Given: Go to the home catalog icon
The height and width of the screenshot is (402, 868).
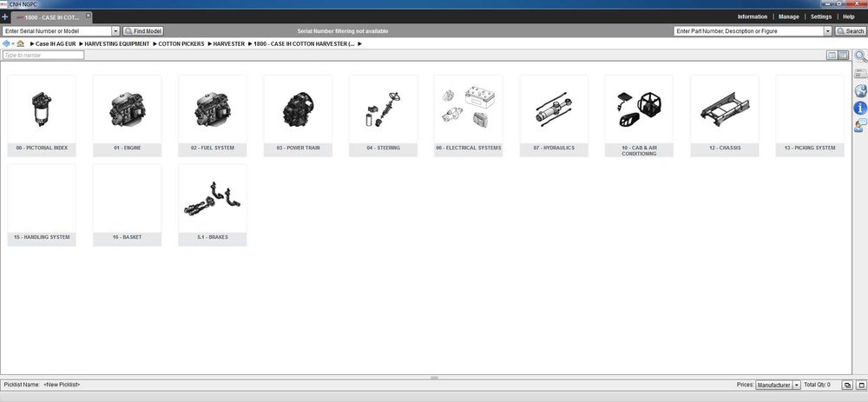Looking at the screenshot, I should [x=21, y=43].
